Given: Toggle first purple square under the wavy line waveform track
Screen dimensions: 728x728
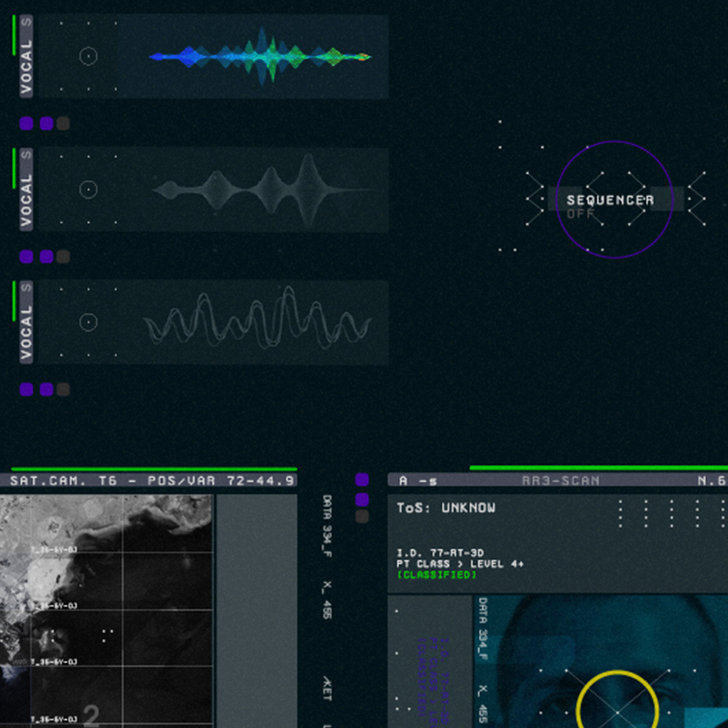Looking at the screenshot, I should [26, 389].
